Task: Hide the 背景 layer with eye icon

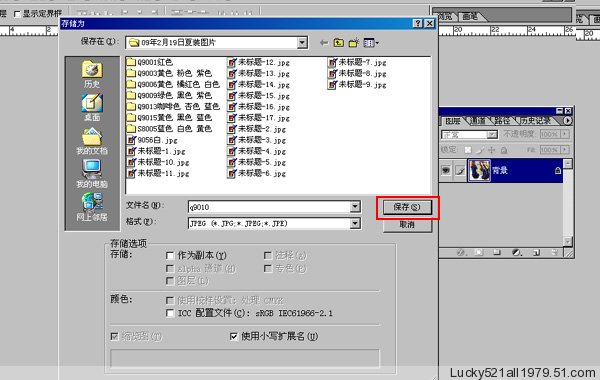Action: tap(446, 171)
